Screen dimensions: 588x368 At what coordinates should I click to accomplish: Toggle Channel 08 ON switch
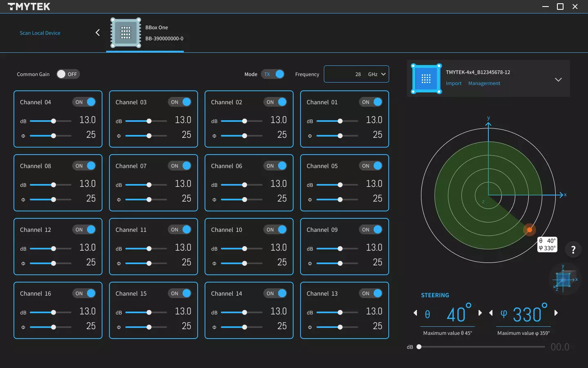(x=85, y=166)
